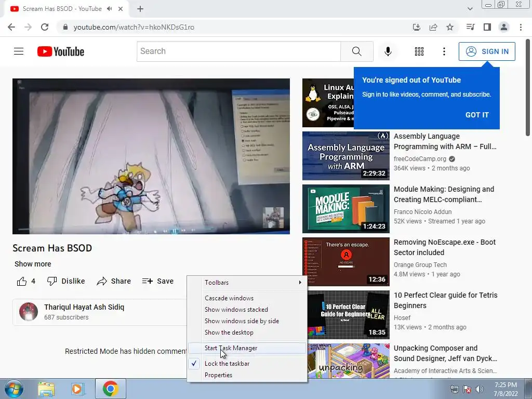
Task: Click the YouTube Search input field
Action: click(x=238, y=51)
